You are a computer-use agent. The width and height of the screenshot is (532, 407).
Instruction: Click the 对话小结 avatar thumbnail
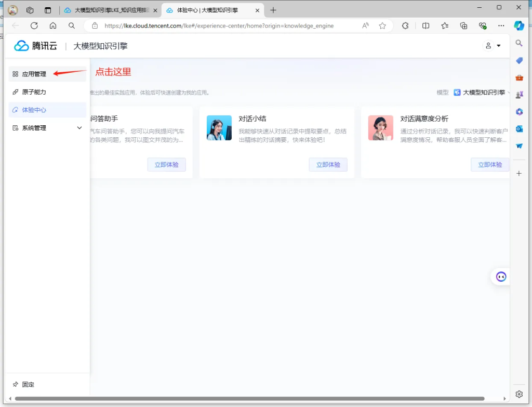pos(219,128)
